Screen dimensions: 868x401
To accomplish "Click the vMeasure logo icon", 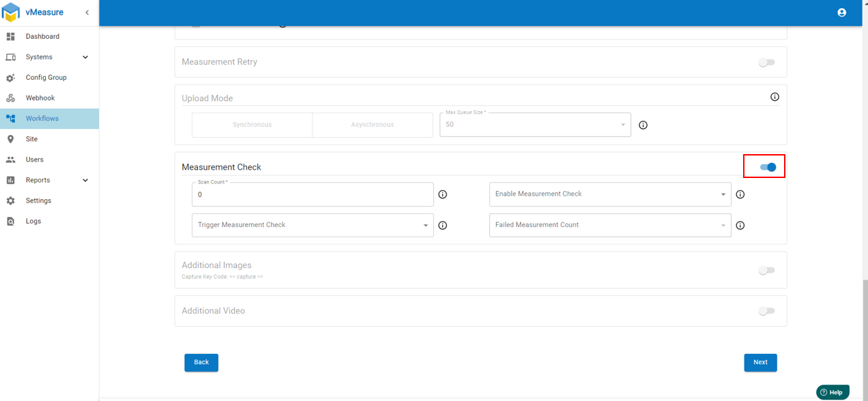I will click(x=11, y=12).
